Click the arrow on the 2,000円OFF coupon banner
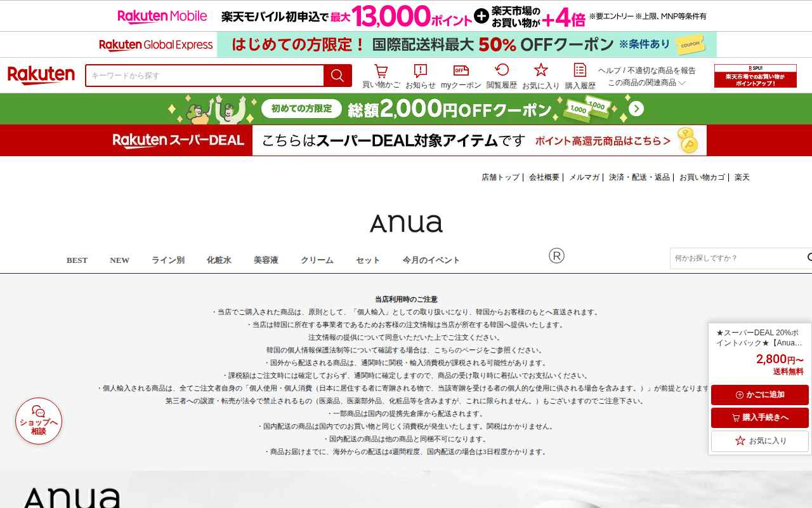 click(x=636, y=109)
